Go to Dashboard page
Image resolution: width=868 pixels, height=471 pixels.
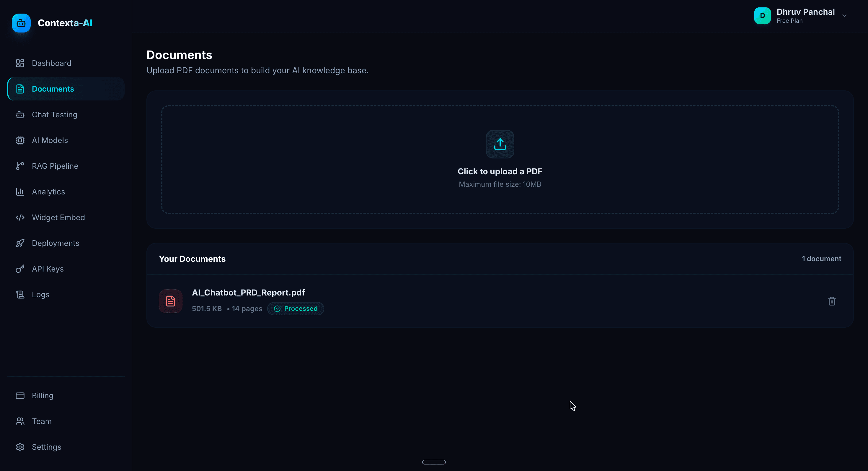pyautogui.click(x=66, y=63)
